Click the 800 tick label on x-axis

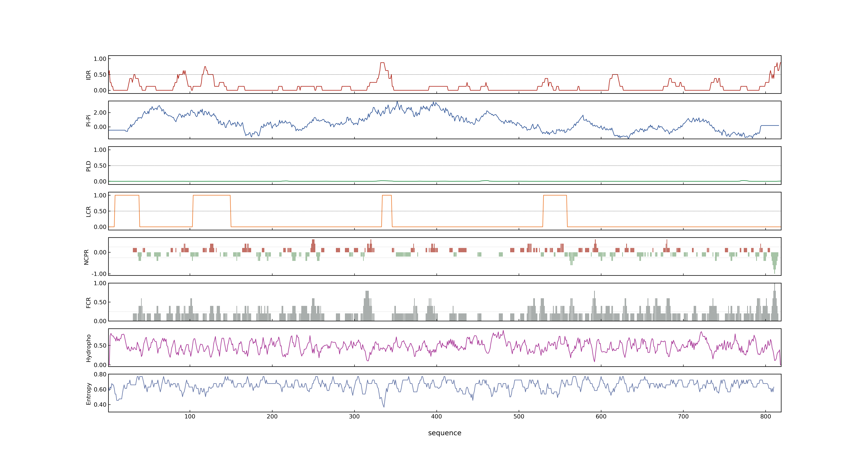(x=765, y=416)
